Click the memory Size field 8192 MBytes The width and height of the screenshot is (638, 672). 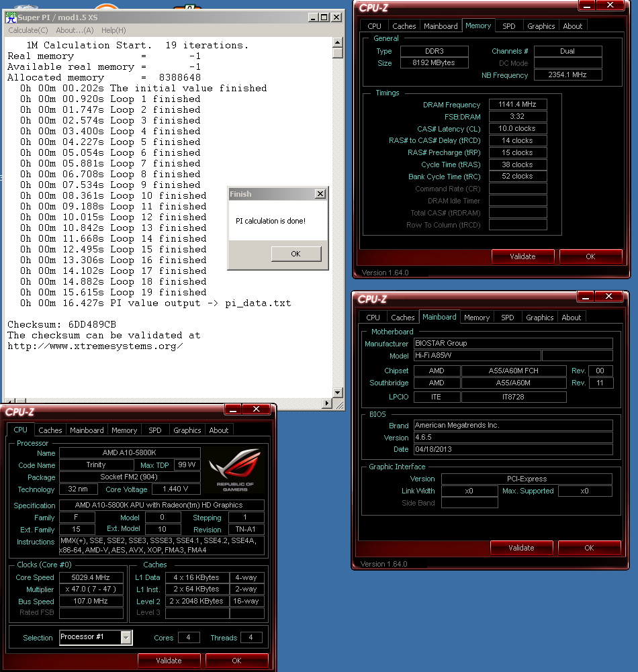point(434,62)
